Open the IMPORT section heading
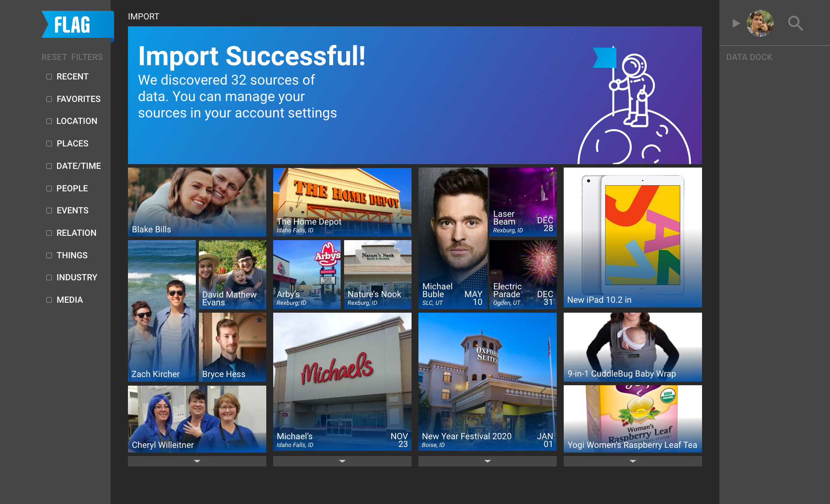Image resolution: width=830 pixels, height=504 pixels. tap(144, 16)
